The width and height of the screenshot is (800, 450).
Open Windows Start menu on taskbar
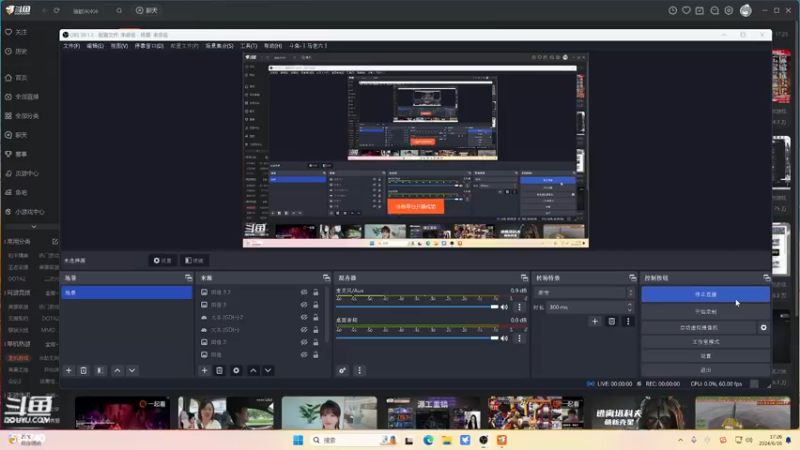pos(298,440)
